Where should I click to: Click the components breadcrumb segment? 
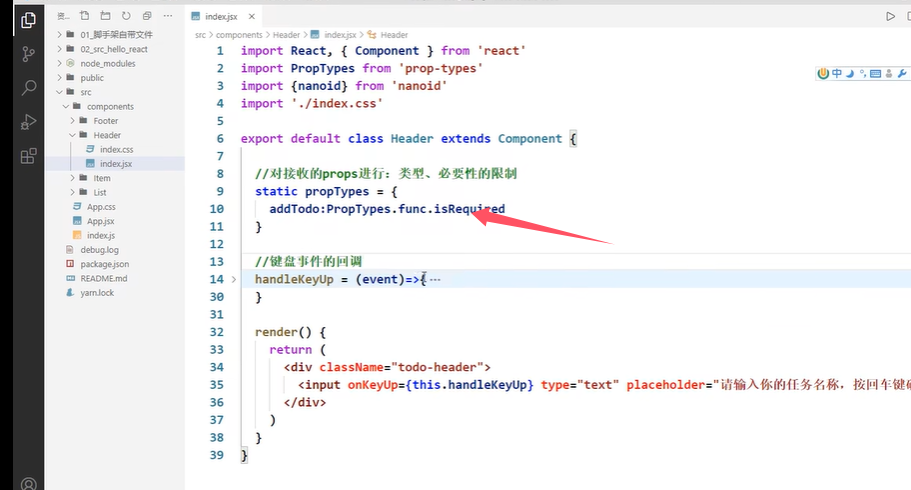tap(239, 35)
